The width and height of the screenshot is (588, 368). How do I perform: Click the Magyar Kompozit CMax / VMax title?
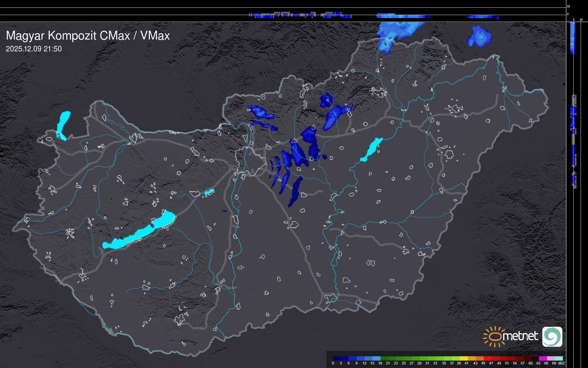[88, 36]
